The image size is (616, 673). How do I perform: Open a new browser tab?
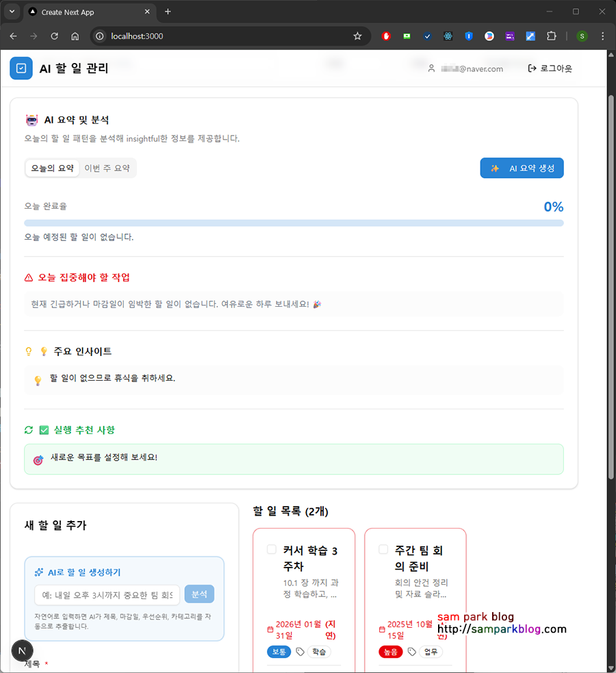168,12
